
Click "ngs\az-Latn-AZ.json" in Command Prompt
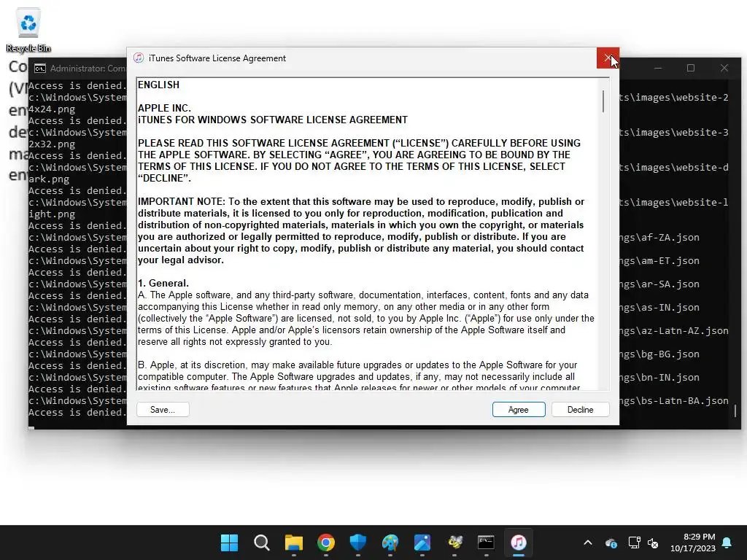(x=673, y=330)
